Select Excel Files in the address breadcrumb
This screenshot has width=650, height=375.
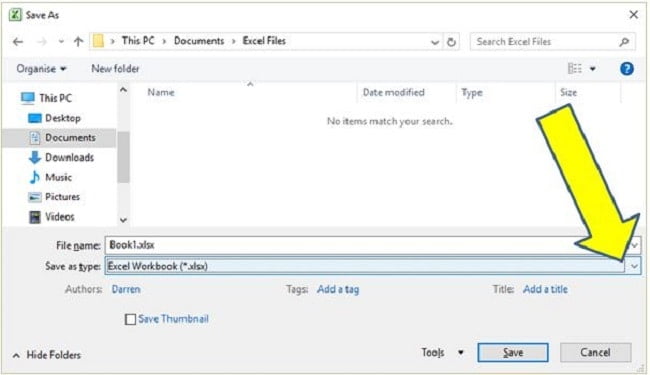tap(264, 41)
